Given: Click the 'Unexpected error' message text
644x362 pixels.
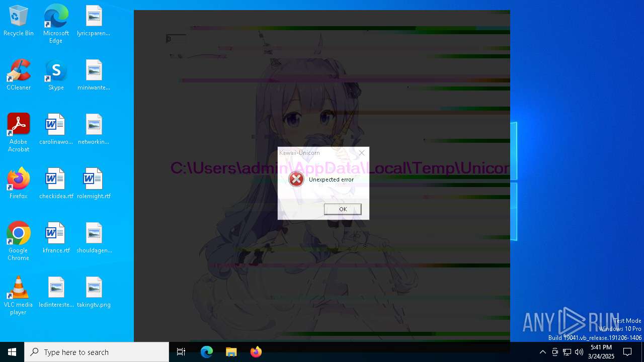Looking at the screenshot, I should coord(331,179).
